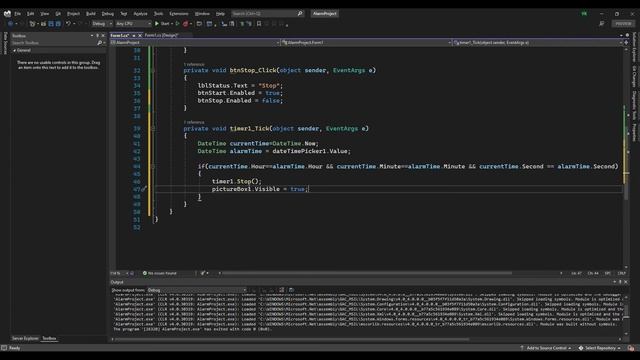The width and height of the screenshot is (640, 360).
Task: Click the red Hot Reload icon
Action: click(x=186, y=24)
